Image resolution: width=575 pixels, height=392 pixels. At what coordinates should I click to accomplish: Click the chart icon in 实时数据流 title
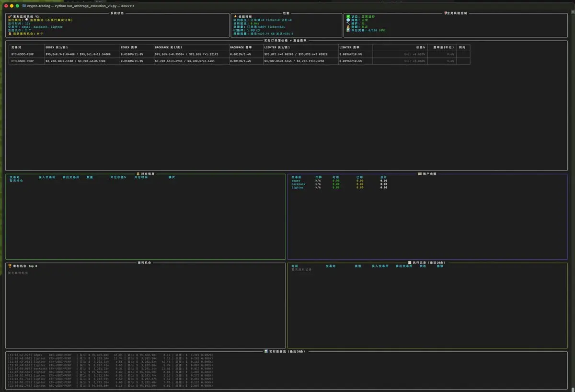click(266, 351)
